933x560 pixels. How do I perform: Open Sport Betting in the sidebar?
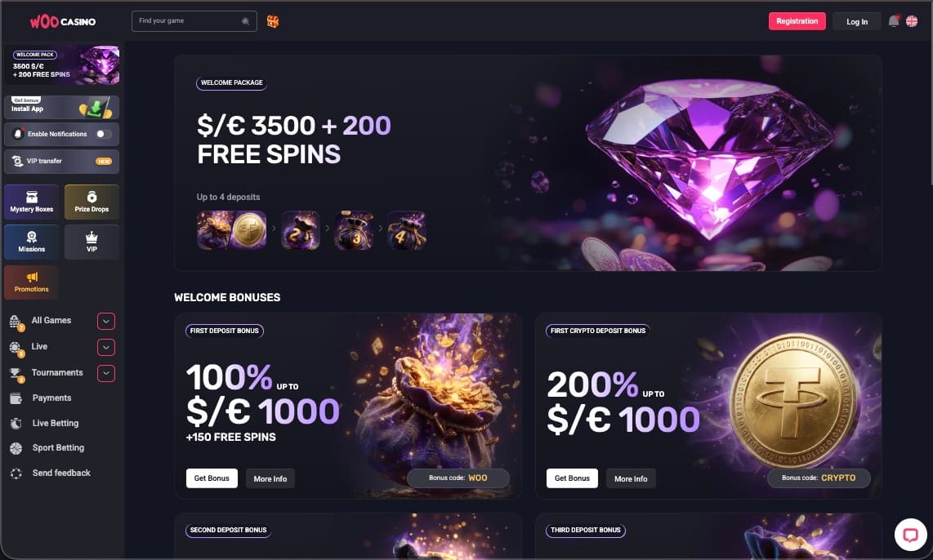point(58,447)
